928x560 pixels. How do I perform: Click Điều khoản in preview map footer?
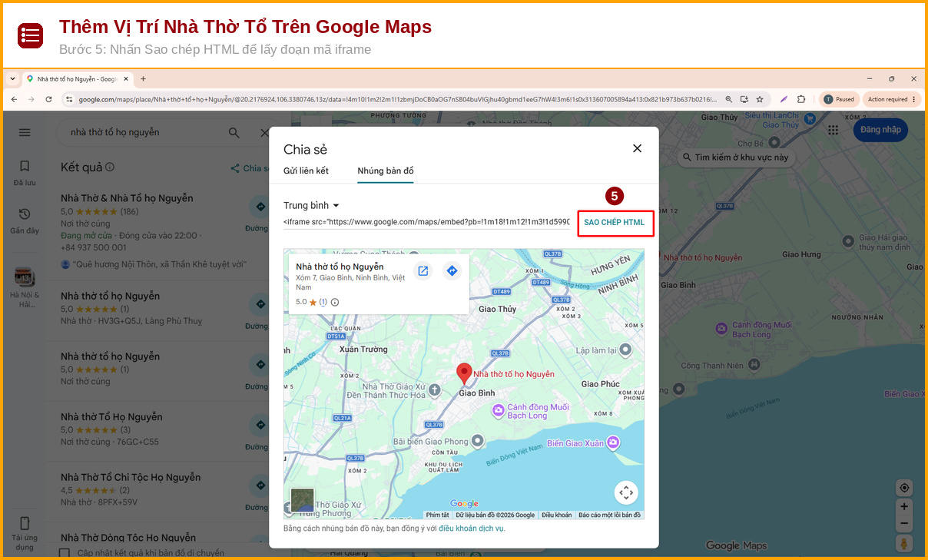click(x=556, y=515)
